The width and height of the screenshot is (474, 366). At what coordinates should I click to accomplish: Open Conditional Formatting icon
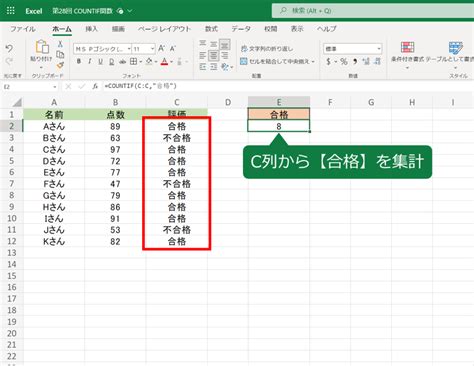pyautogui.click(x=407, y=47)
